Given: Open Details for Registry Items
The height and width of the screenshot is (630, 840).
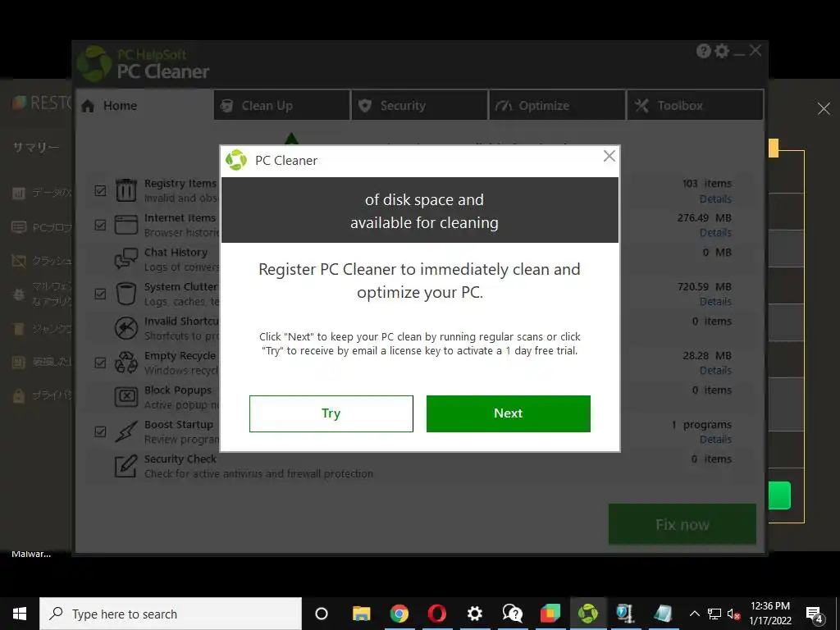Looking at the screenshot, I should [715, 199].
